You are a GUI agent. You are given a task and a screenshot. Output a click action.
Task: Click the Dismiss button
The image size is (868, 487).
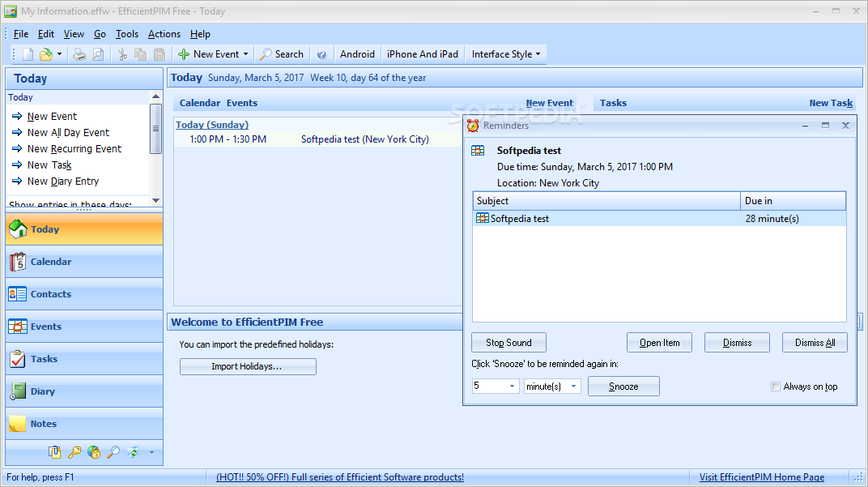pos(737,343)
